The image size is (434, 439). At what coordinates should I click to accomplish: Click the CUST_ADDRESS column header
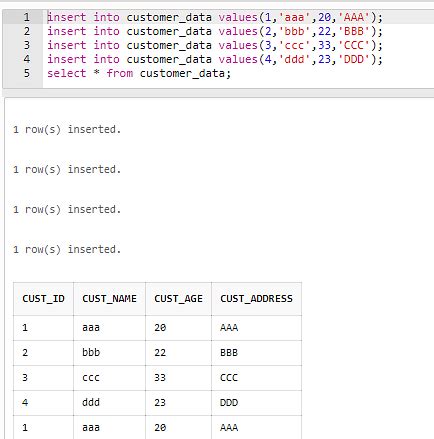(x=256, y=299)
